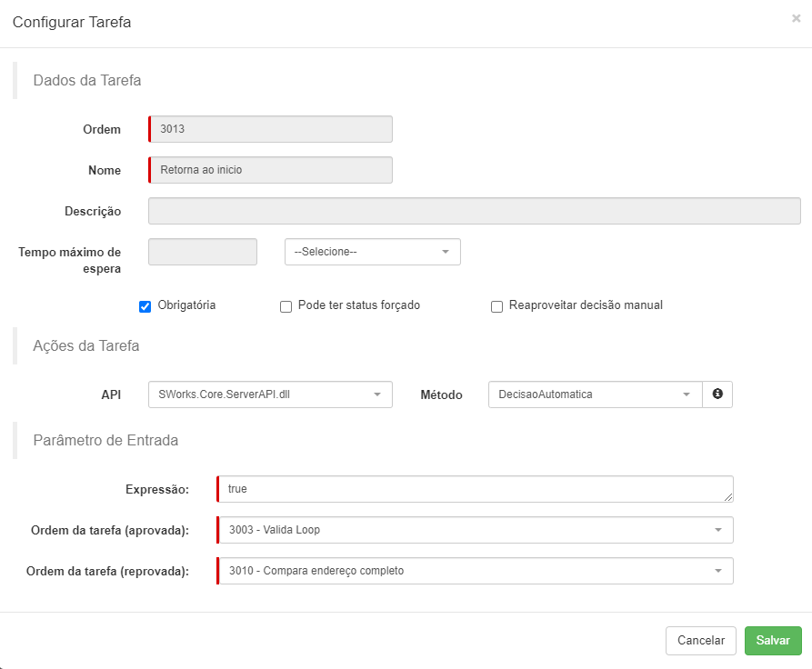The width and height of the screenshot is (812, 669).
Task: Close the Configurar Tarefa dialog with X
Action: tap(797, 17)
